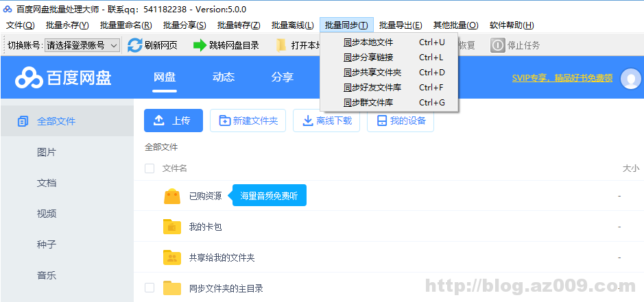
Task: Click the Baidu Netdisk logo
Action: coord(27,78)
